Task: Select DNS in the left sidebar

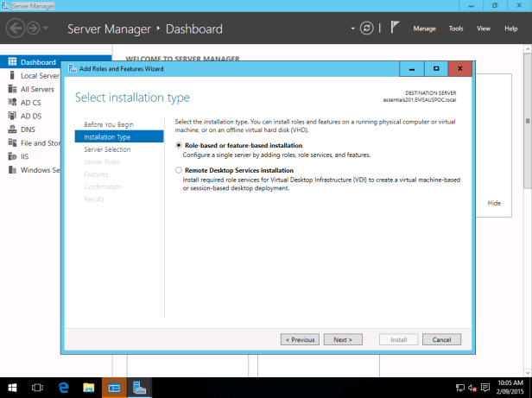Action: pyautogui.click(x=27, y=129)
